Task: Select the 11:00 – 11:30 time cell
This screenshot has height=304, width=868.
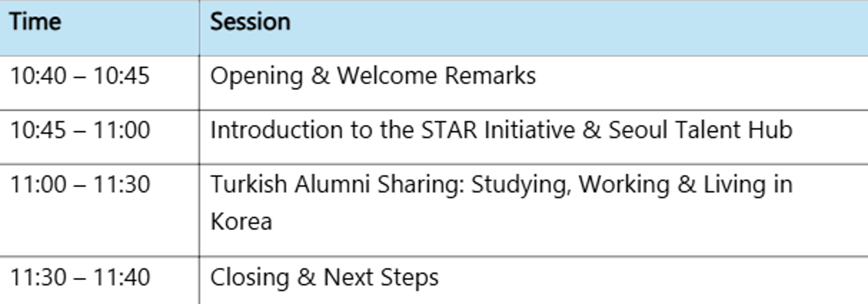Action: [80, 185]
